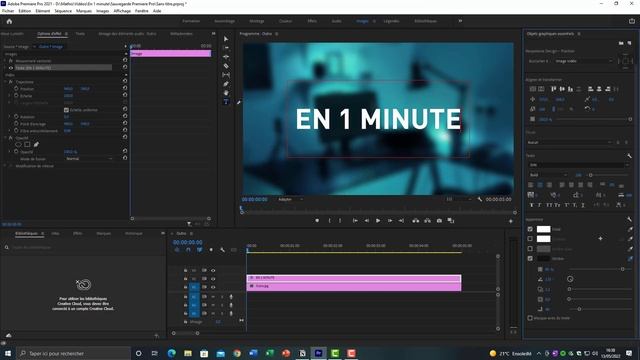The width and height of the screenshot is (640, 360).
Task: Click Extract button in program monitor
Action: coord(427,220)
